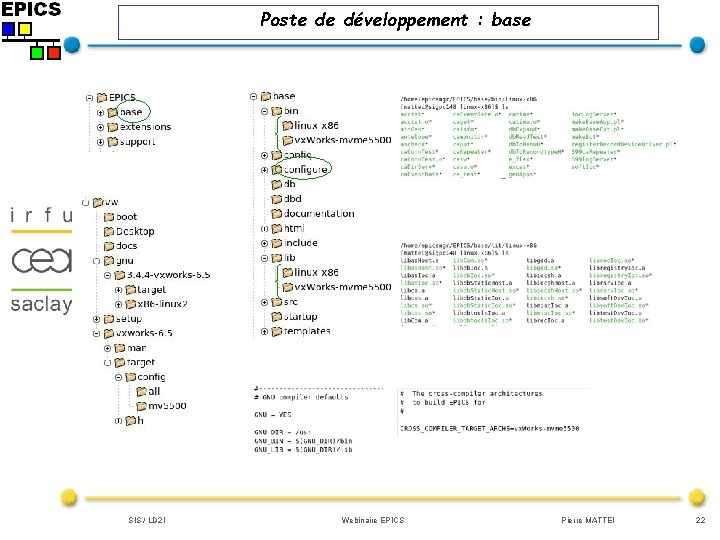Screen dimensions: 720x540
Task: Click the 'Webinaire EPICS' footer text
Action: point(373,520)
